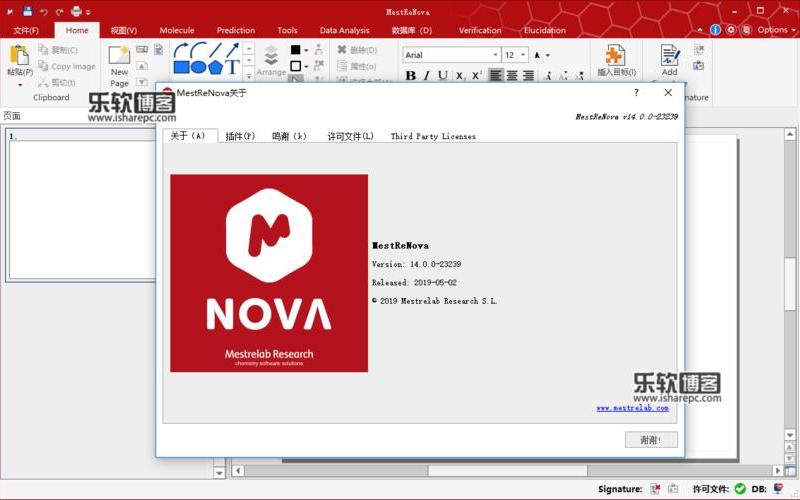Click the Arrange layers icon
The height and width of the screenshot is (500, 800).
(x=271, y=56)
